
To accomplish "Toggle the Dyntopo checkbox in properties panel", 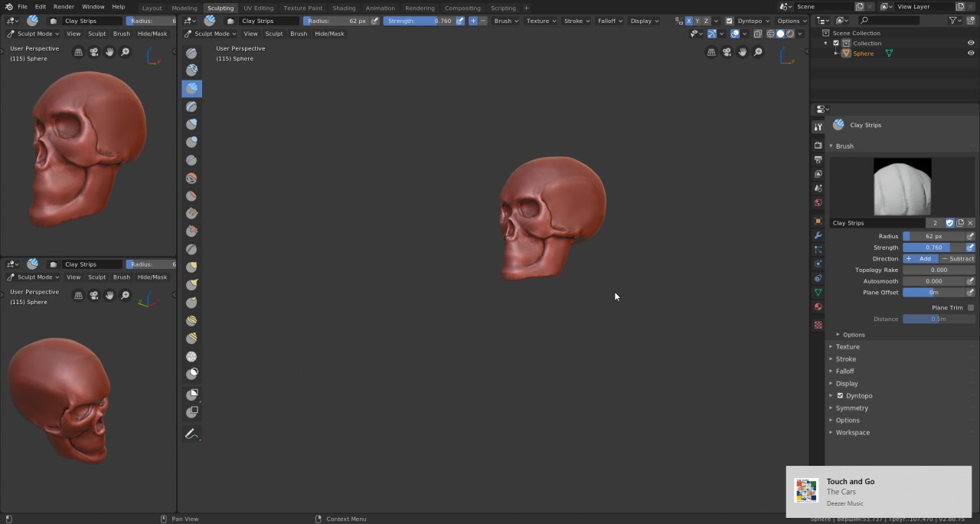I will (840, 395).
